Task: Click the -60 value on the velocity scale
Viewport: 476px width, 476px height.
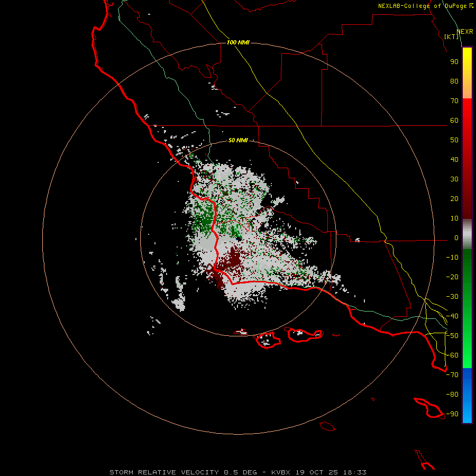Action: (x=452, y=355)
